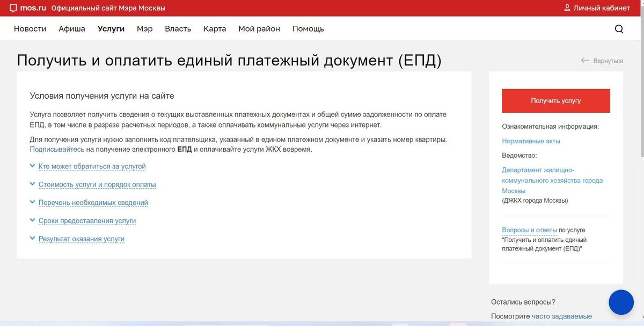The width and height of the screenshot is (644, 326).
Task: Click the Личный кабинет account icon
Action: (x=567, y=8)
